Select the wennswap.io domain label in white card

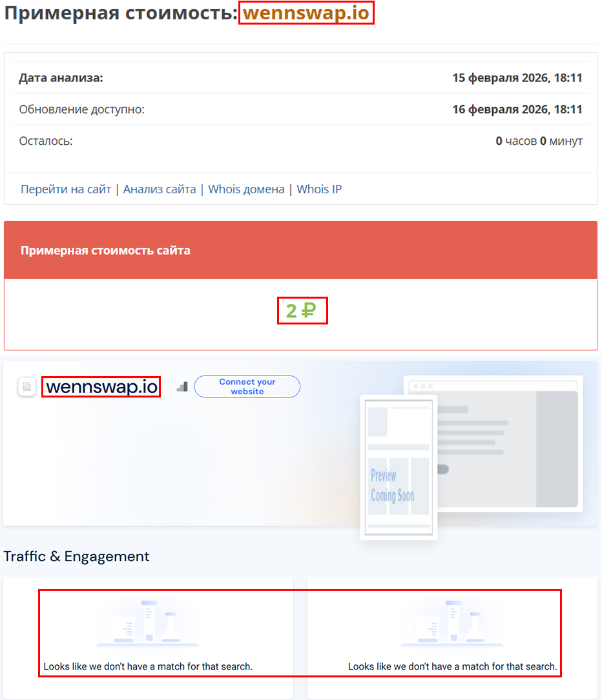pos(101,387)
